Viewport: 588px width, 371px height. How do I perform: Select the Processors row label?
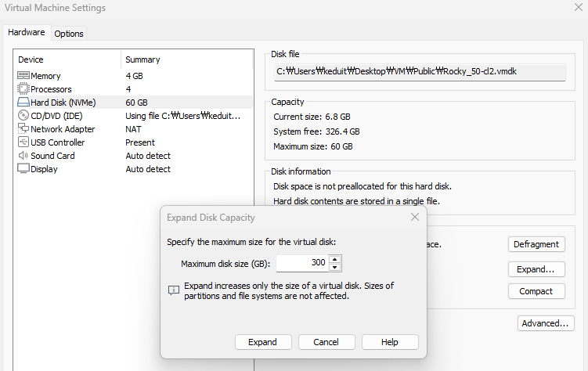click(51, 89)
